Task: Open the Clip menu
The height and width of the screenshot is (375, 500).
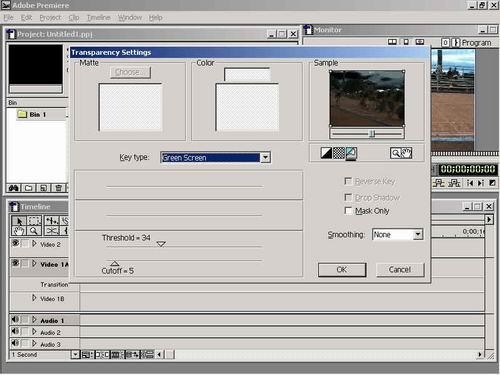Action: pos(74,18)
